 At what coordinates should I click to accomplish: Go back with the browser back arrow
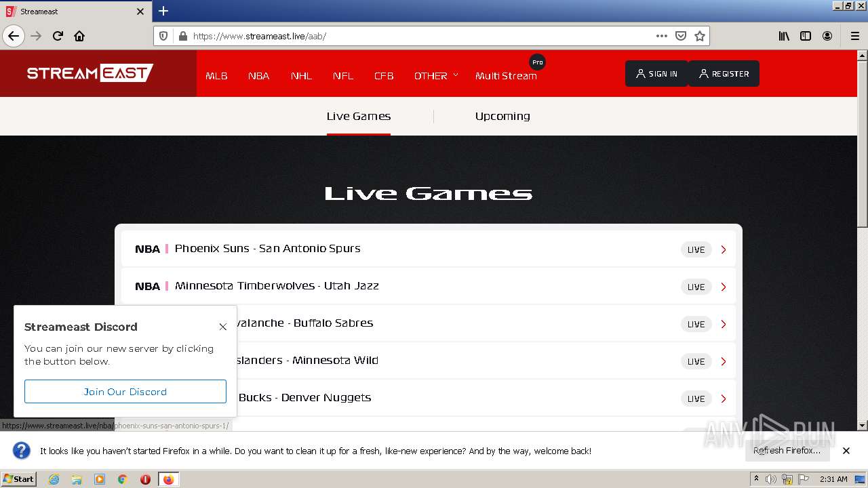click(x=14, y=36)
